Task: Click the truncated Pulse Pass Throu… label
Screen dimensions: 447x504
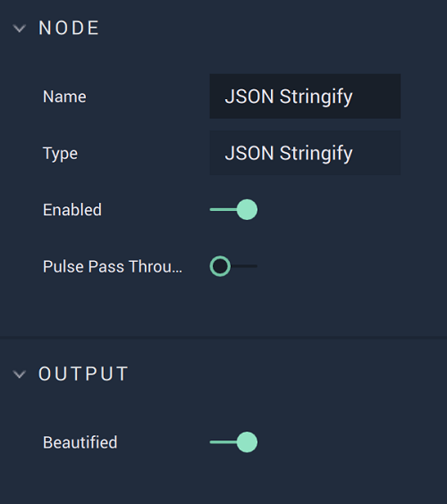Action: pos(113,266)
